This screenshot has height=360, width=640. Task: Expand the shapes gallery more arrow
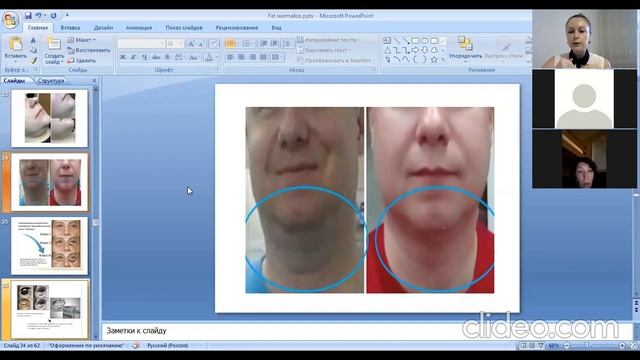[x=443, y=60]
